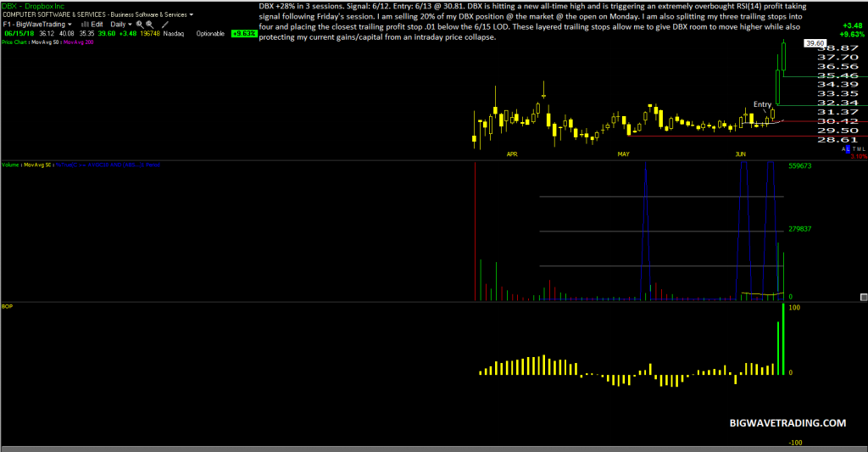Click the Volume legend label
This screenshot has width=868, height=452.
(10, 165)
